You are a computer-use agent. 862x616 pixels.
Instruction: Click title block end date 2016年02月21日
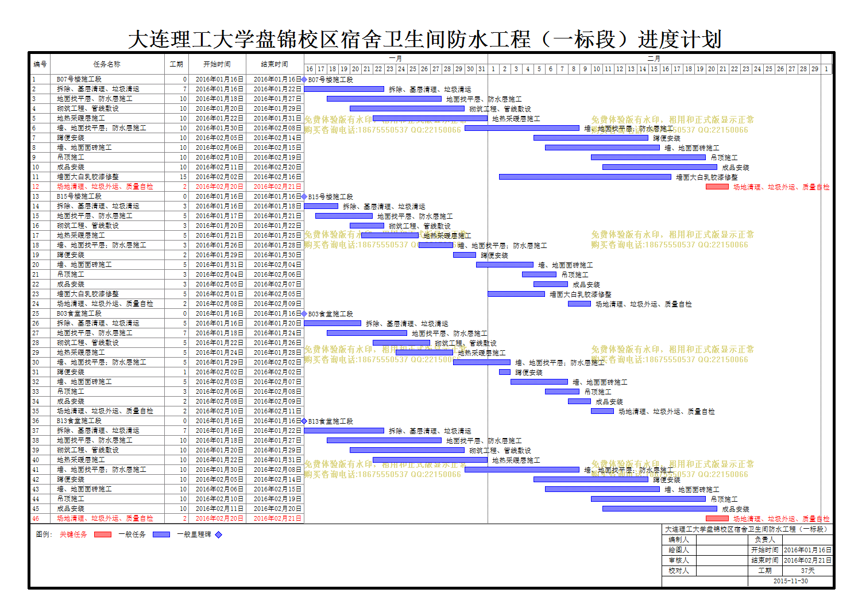(807, 560)
